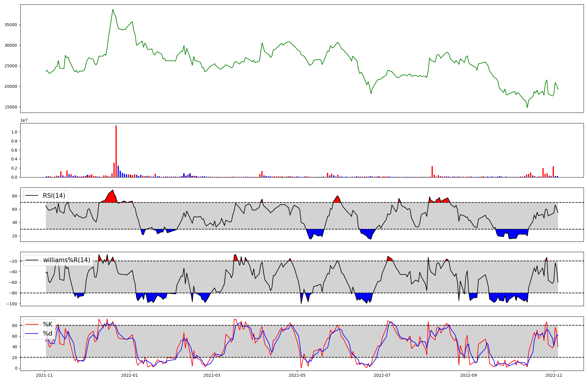Click the 1e7 volume scale label
Screen dimensions: 588x382
coord(24,120)
